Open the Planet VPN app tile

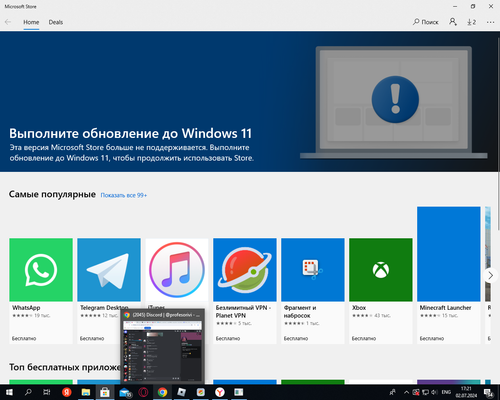(x=245, y=291)
